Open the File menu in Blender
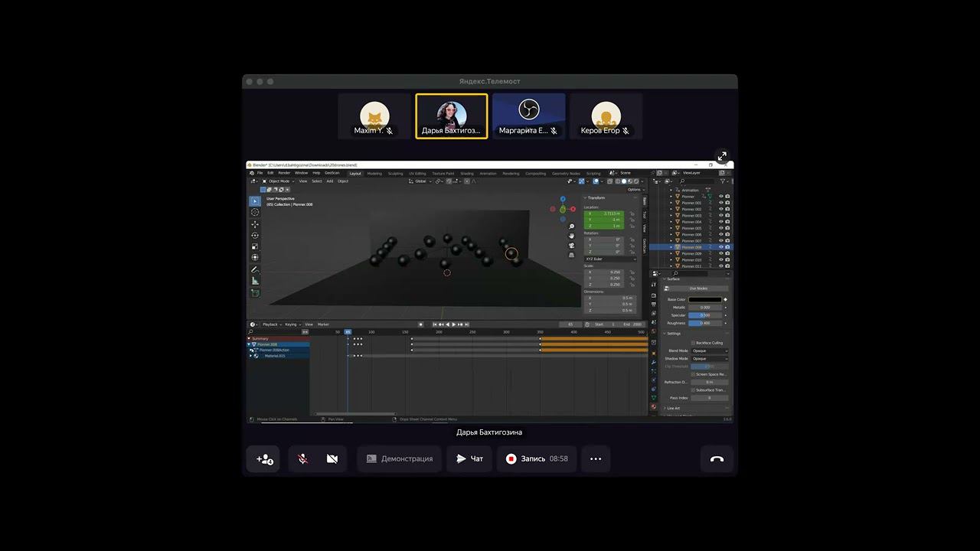 260,173
